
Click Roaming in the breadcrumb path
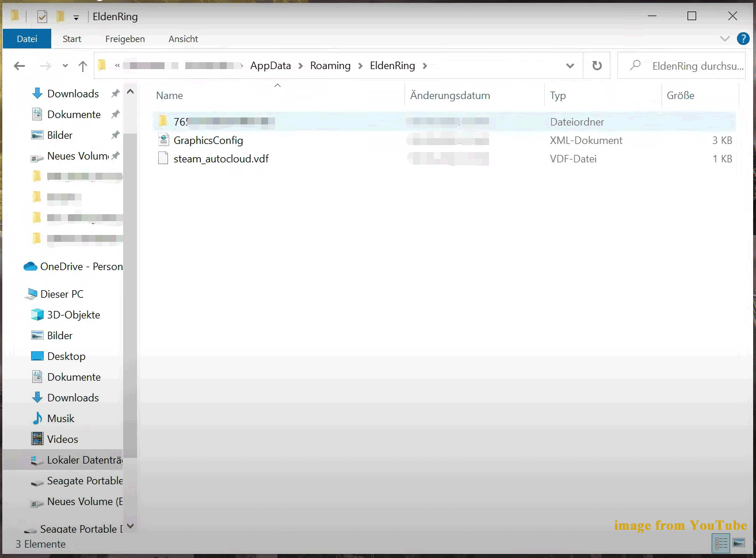point(330,66)
